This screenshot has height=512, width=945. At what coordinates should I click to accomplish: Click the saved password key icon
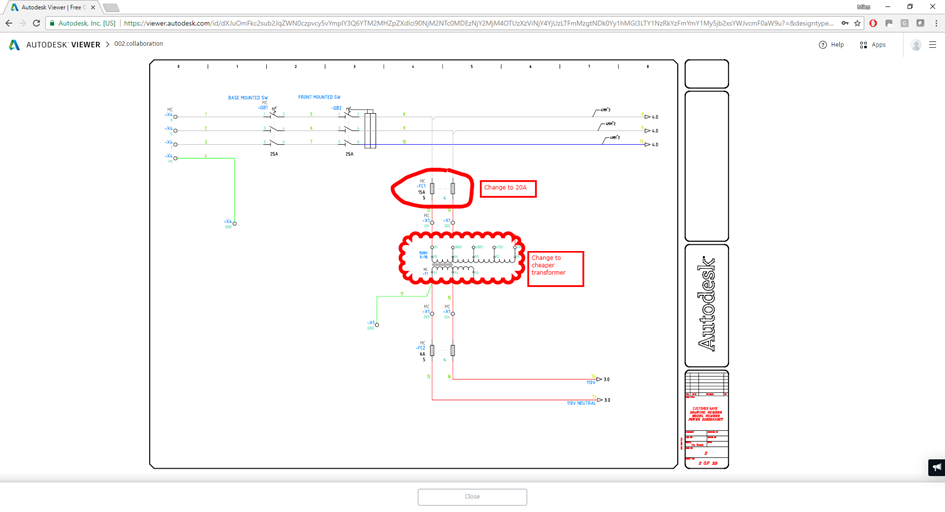pyautogui.click(x=845, y=23)
